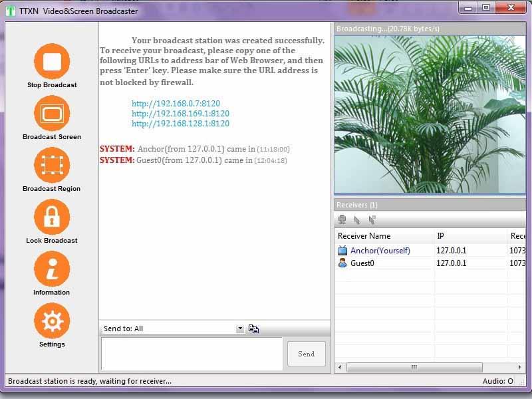Click the Audio status in status bar

497,381
